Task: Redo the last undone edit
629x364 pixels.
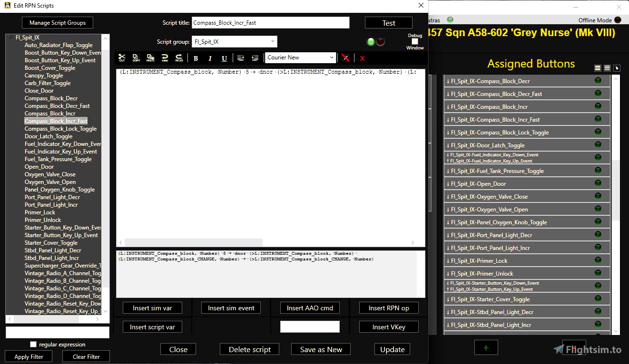Action: [179, 57]
